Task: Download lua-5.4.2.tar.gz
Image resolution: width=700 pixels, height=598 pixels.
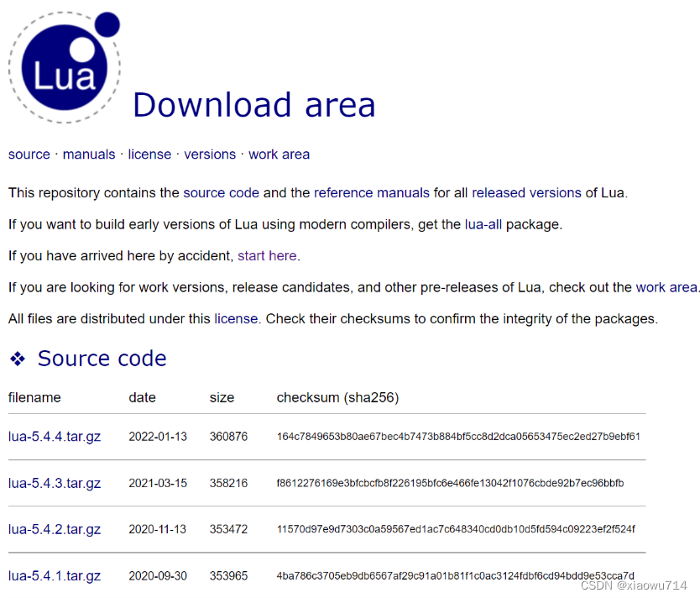Action: click(x=55, y=530)
